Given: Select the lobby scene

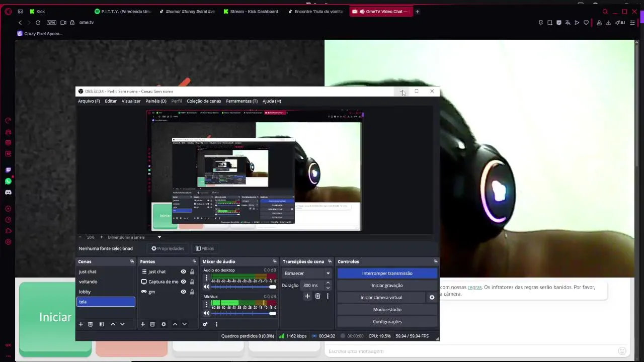Looking at the screenshot, I should (106, 292).
